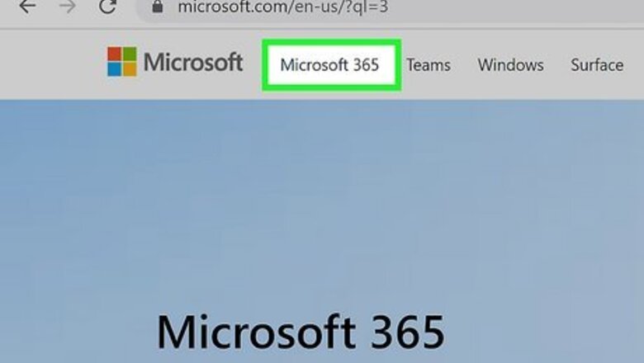Screen dimensions: 644x363
Task: Click the blue square of Microsoft logo
Action: tap(114, 69)
